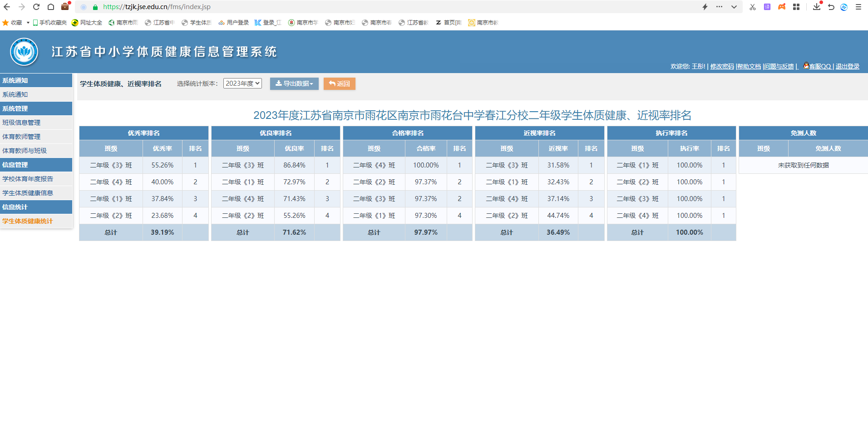Click the 优秀率排名 table header
Image resolution: width=868 pixels, height=443 pixels.
coord(144,133)
